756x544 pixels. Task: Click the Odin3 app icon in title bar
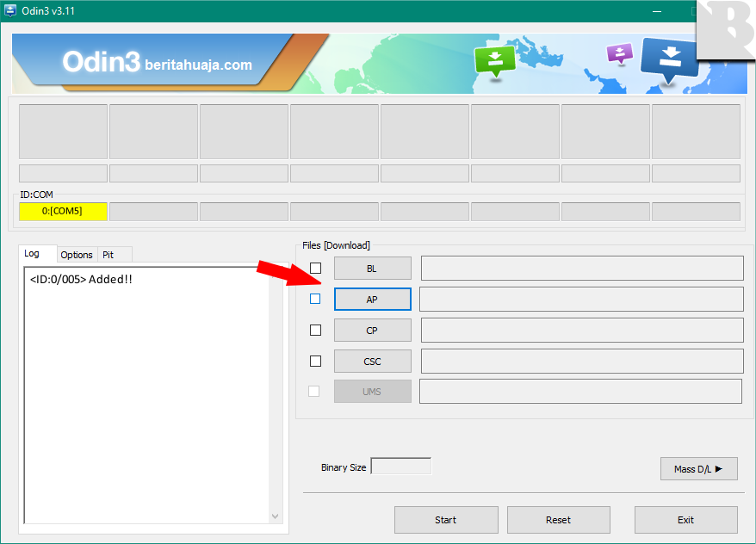[x=11, y=11]
